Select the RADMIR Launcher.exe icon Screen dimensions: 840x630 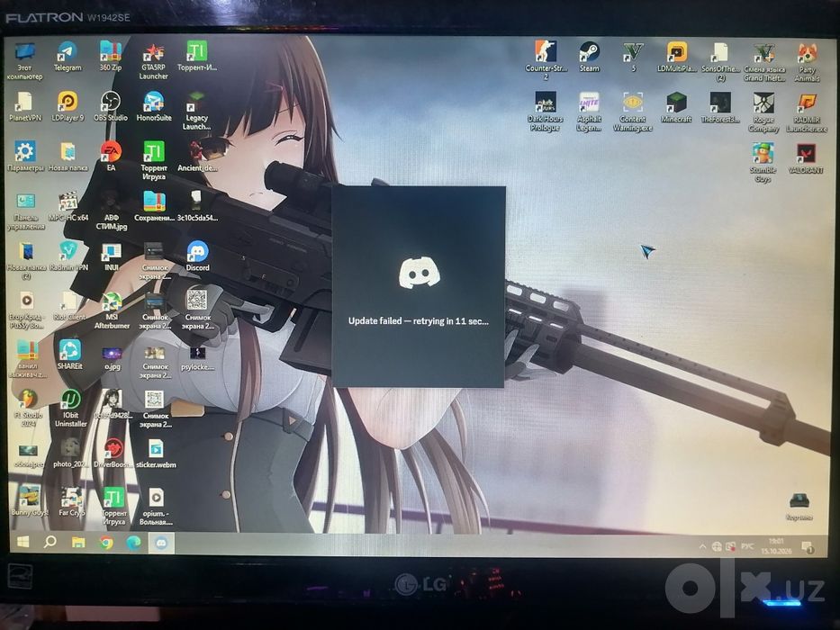(x=807, y=112)
